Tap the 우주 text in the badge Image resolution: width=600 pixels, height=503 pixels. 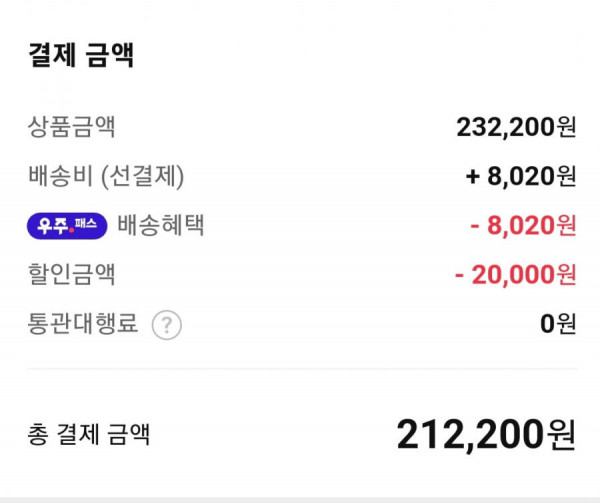[53, 226]
